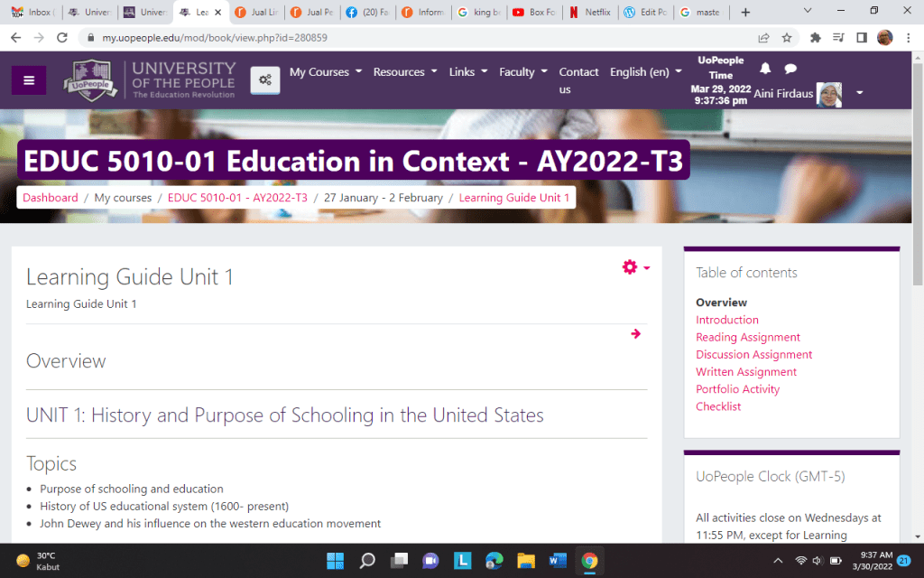Open the Checklist chapter link
This screenshot has width=924, height=578.
(x=718, y=406)
